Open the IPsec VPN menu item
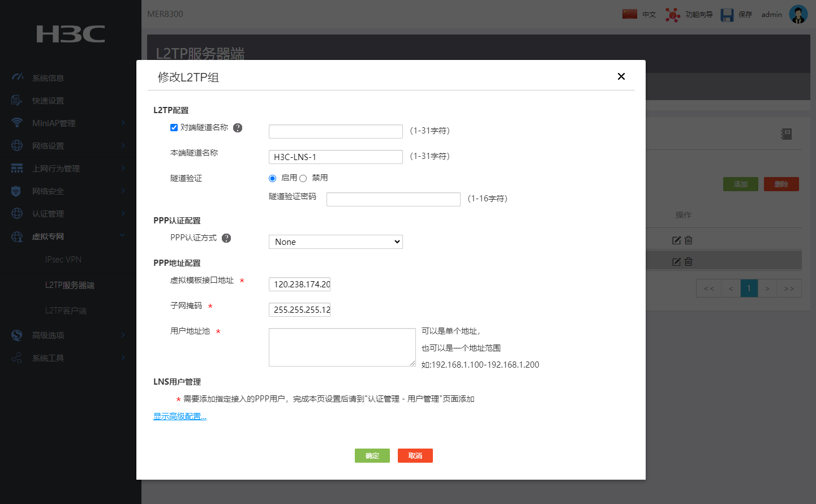The height and width of the screenshot is (504, 816). 63,260
